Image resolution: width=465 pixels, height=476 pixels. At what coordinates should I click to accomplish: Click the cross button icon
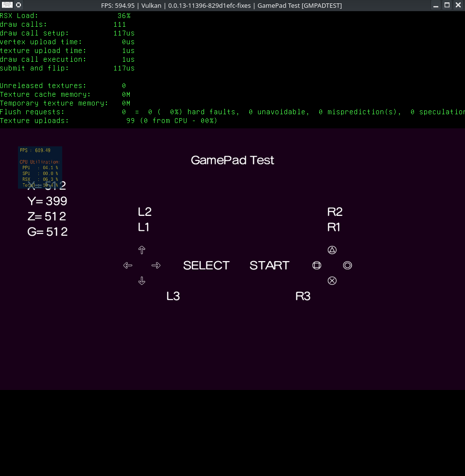pos(332,281)
